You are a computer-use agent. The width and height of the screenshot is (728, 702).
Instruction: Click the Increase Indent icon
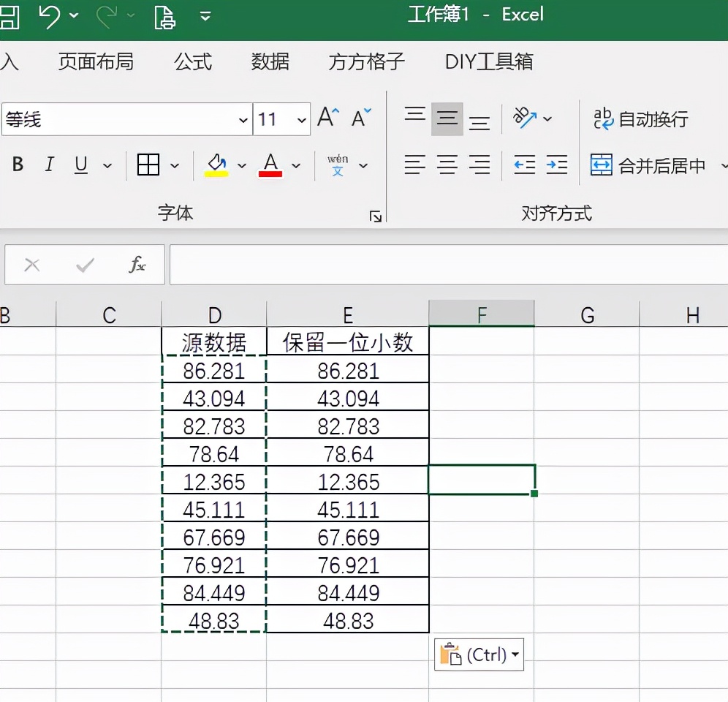(557, 165)
